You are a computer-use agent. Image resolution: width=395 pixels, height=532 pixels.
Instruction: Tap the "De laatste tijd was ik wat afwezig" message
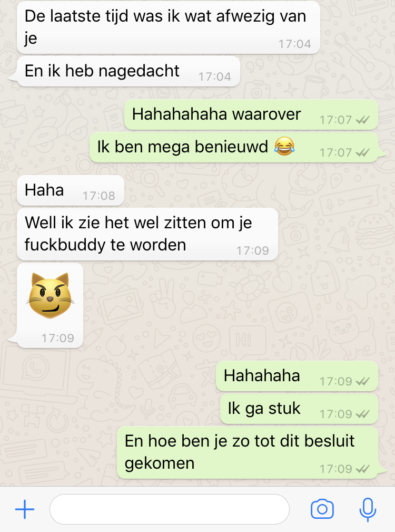[169, 27]
